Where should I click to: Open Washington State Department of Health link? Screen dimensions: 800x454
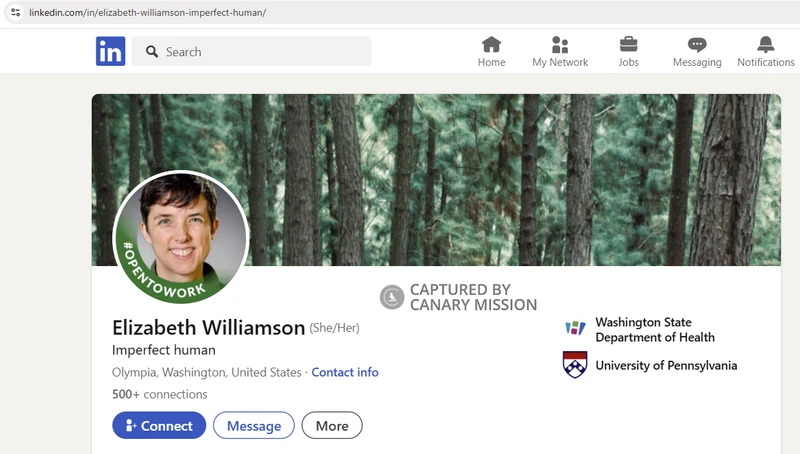(x=655, y=330)
